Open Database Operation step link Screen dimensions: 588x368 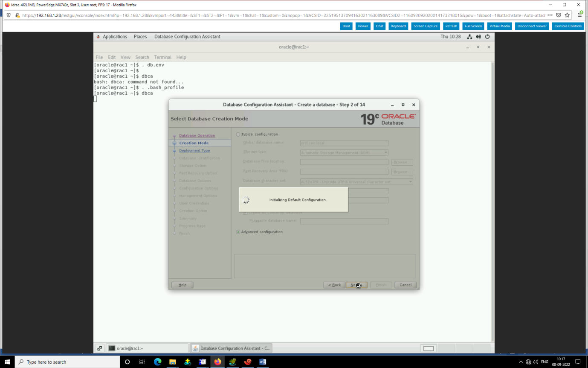click(x=197, y=135)
